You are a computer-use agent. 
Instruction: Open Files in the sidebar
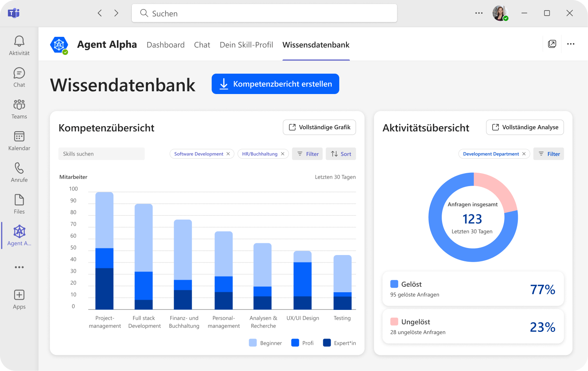pyautogui.click(x=19, y=200)
